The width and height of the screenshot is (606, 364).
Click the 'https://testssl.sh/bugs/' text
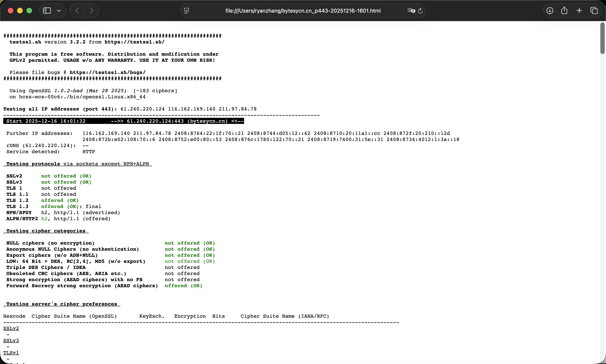[108, 72]
